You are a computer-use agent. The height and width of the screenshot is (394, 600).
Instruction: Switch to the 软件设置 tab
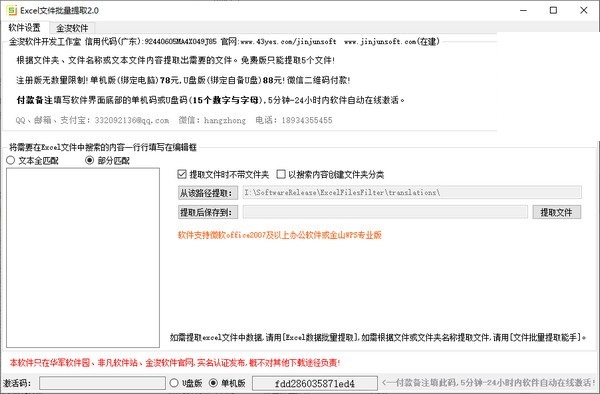25,28
